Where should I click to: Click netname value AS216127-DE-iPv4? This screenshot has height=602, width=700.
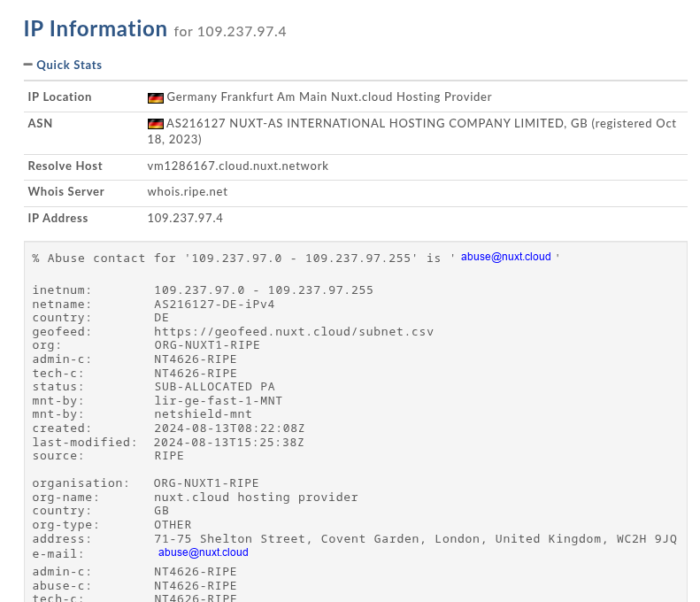click(214, 305)
